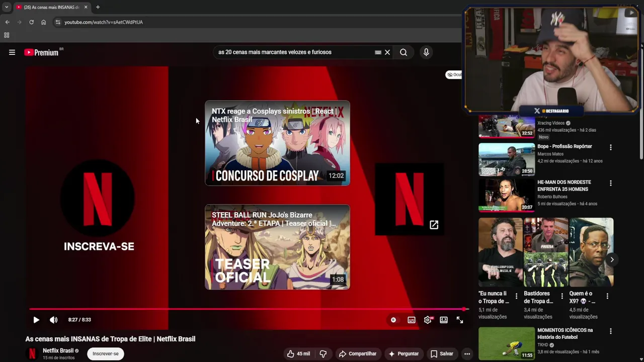This screenshot has height=362, width=644.
Task: Open options for Quem é o X9 short
Action: click(607, 296)
